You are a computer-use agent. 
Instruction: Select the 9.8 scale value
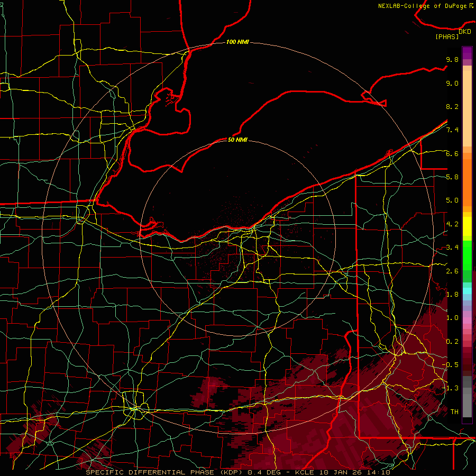pos(452,59)
